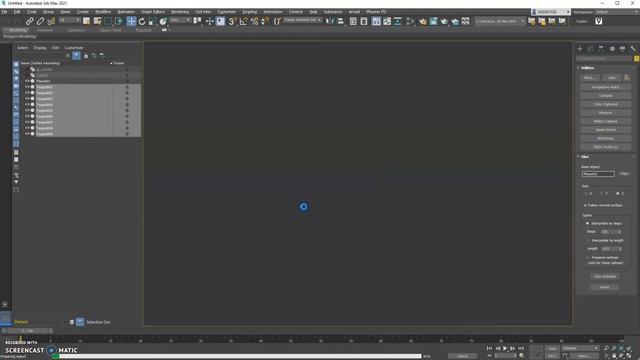The height and width of the screenshot is (360, 640).
Task: Switch to the Object Paint ribbon tab
Action: [110, 30]
